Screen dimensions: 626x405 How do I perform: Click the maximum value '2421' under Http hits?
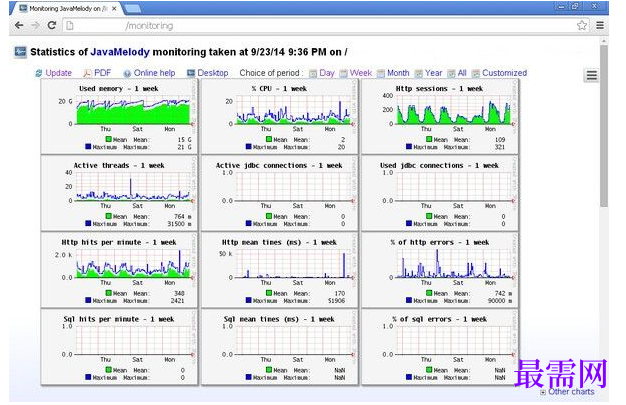click(x=177, y=301)
